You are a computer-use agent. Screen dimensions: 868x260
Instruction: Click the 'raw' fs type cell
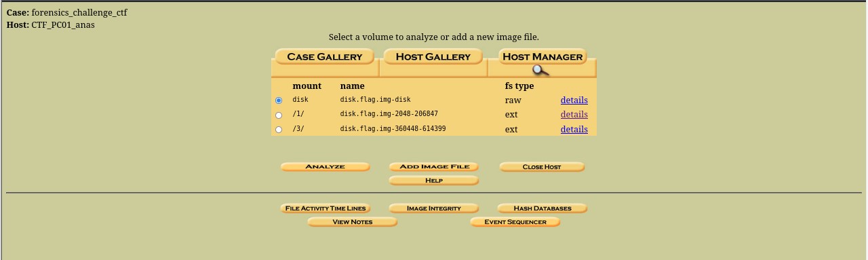click(513, 100)
